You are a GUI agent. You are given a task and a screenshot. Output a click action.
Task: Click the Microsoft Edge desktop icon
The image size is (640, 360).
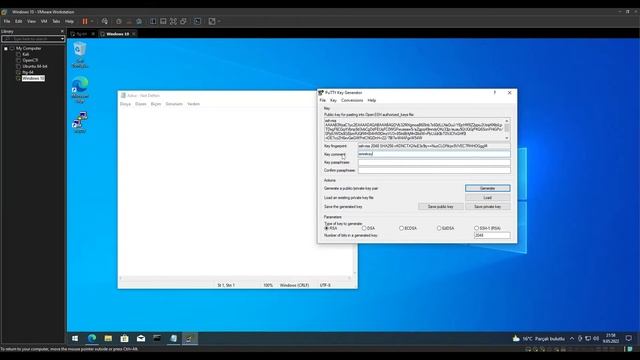click(80, 89)
